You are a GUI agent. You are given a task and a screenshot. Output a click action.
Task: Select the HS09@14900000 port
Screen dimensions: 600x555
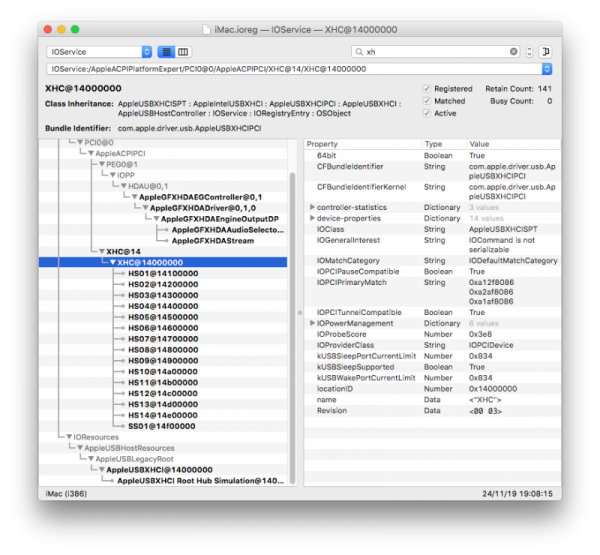pos(163,361)
